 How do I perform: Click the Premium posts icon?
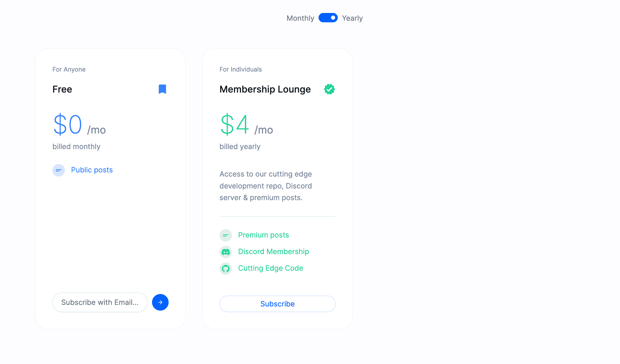coord(226,235)
